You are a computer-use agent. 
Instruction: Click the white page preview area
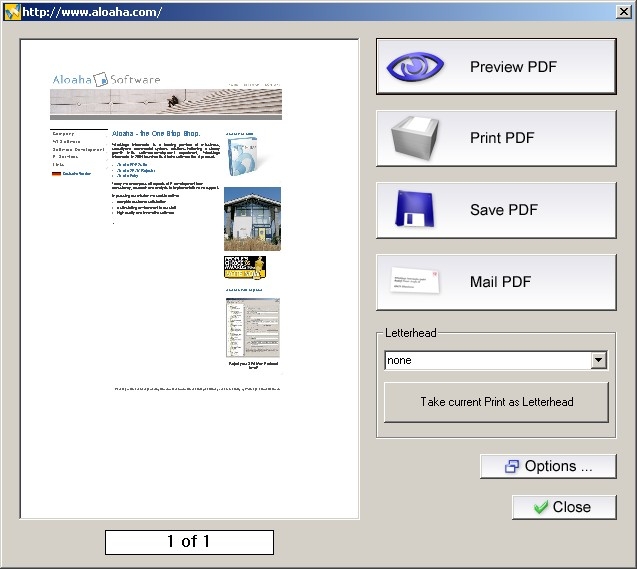190,450
